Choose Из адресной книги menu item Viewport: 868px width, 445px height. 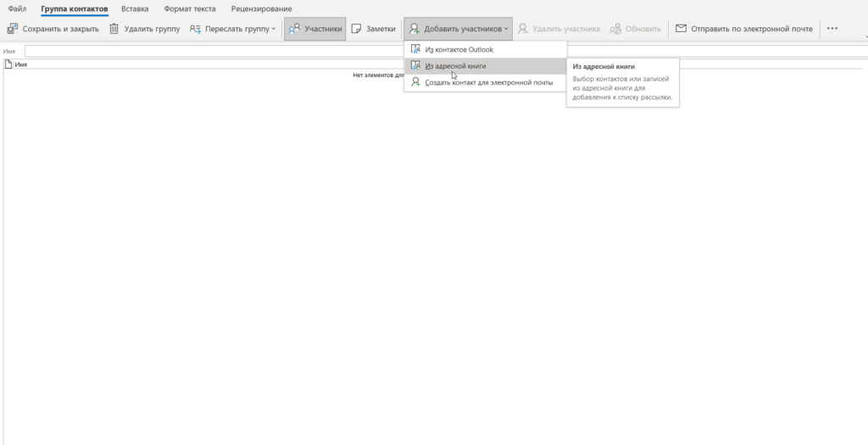click(x=486, y=66)
